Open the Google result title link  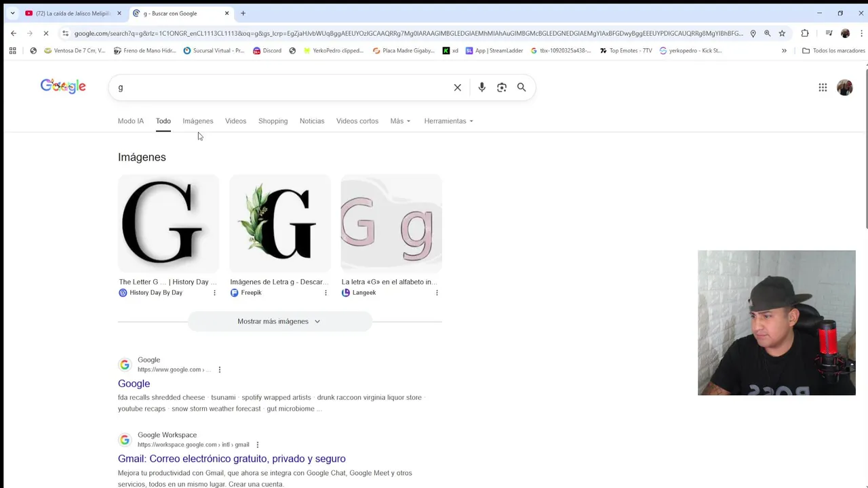coord(134,384)
